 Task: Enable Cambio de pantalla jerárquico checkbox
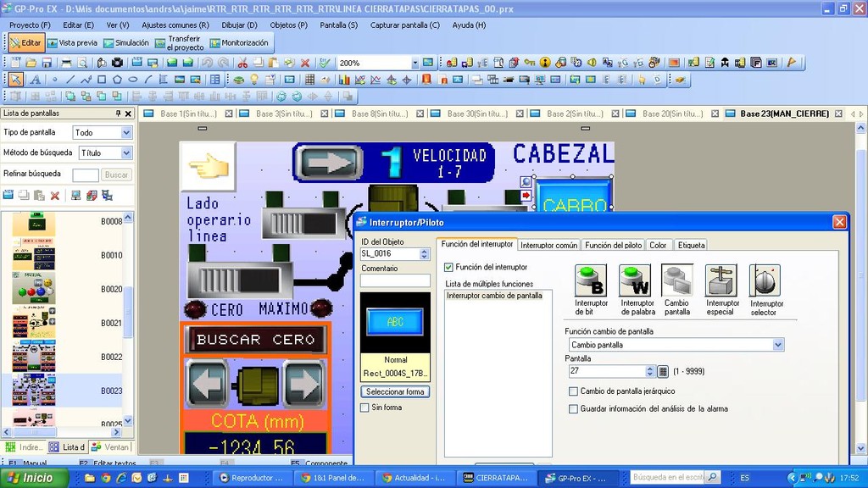coord(574,391)
